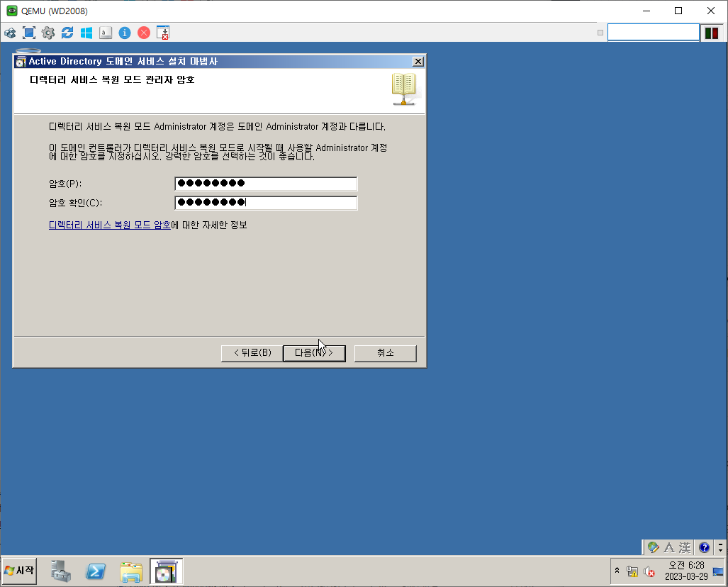728x587 pixels.
Task: Toggle the IME 'A' input mode icon
Action: tap(669, 547)
